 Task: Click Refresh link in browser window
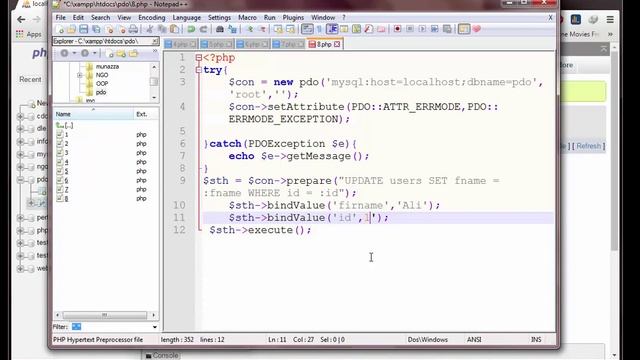(x=588, y=146)
